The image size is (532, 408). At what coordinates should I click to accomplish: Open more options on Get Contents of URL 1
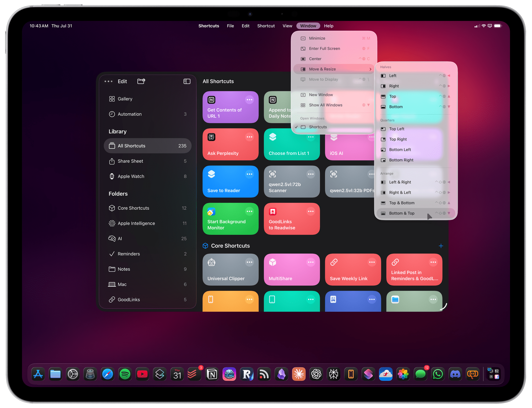[x=249, y=100]
